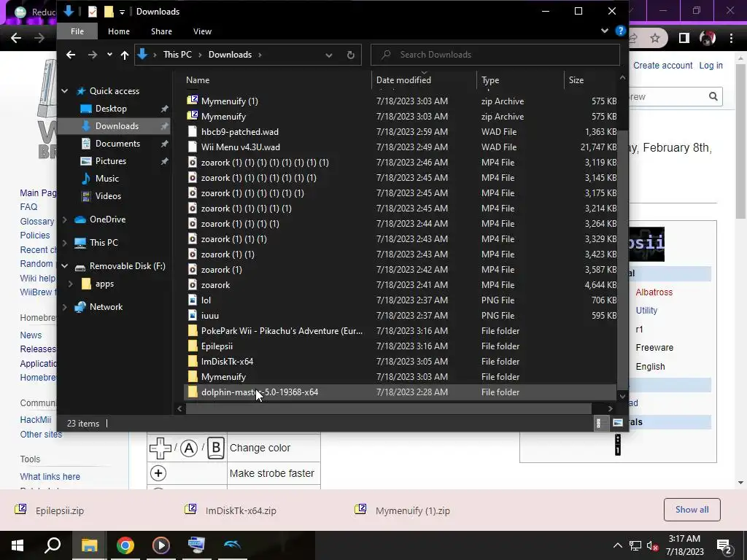The image size is (747, 560).
Task: Select Pictures in navigation pane
Action: (x=111, y=161)
